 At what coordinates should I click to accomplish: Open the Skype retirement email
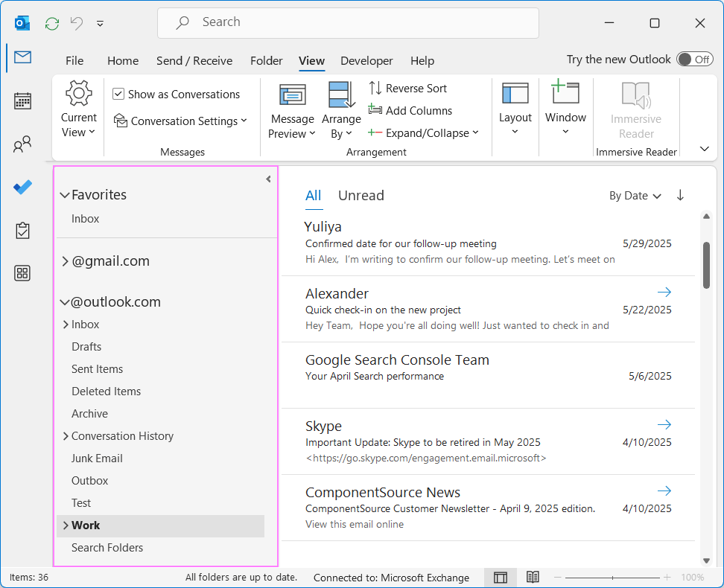tap(489, 441)
